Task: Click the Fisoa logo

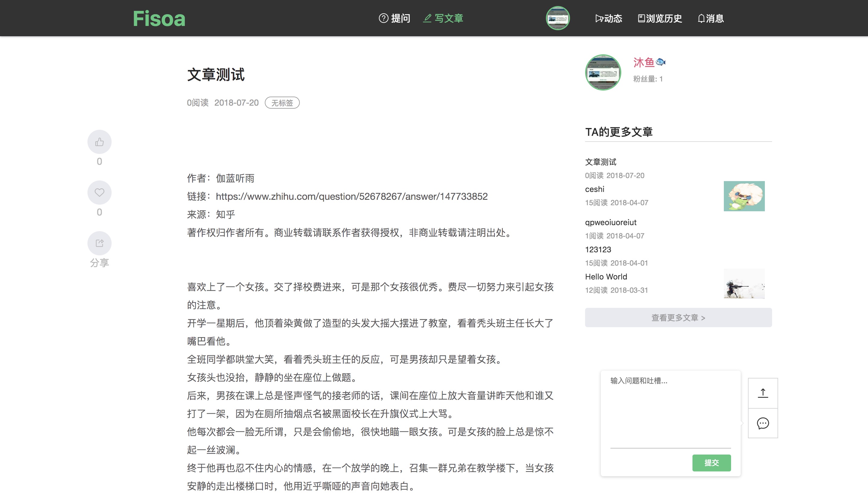Action: point(159,18)
